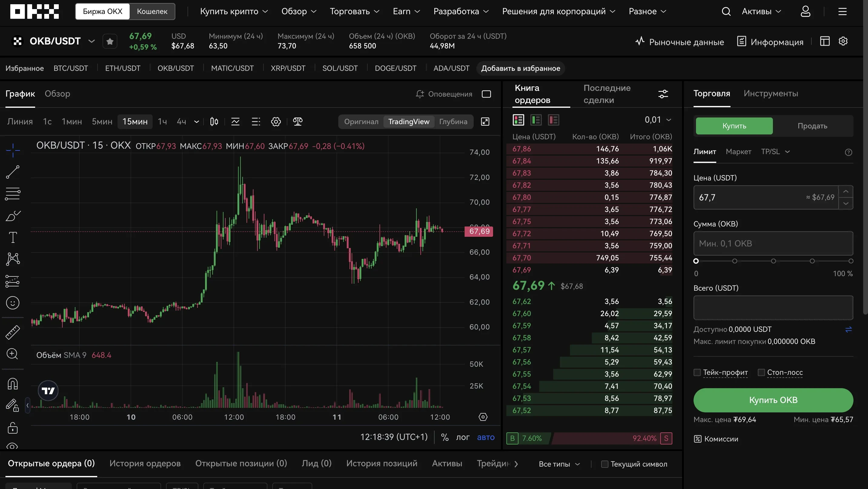Open chart axis settings icon at bottom right
Image resolution: width=868 pixels, height=489 pixels.
[x=483, y=417]
